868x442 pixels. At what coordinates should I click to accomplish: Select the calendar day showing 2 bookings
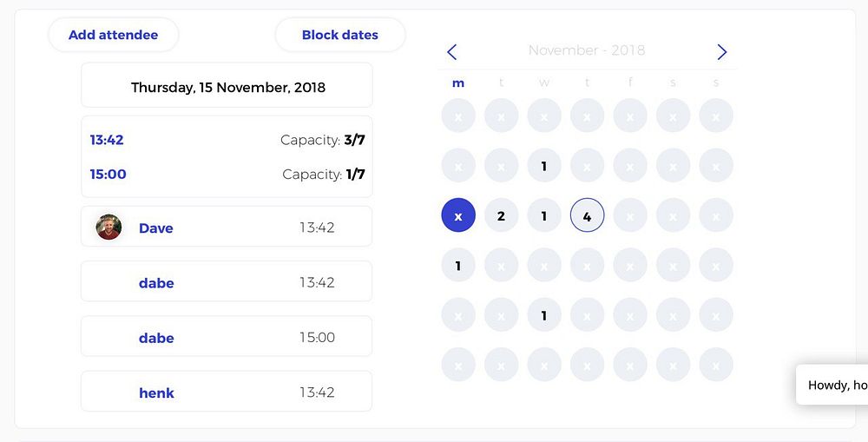501,215
